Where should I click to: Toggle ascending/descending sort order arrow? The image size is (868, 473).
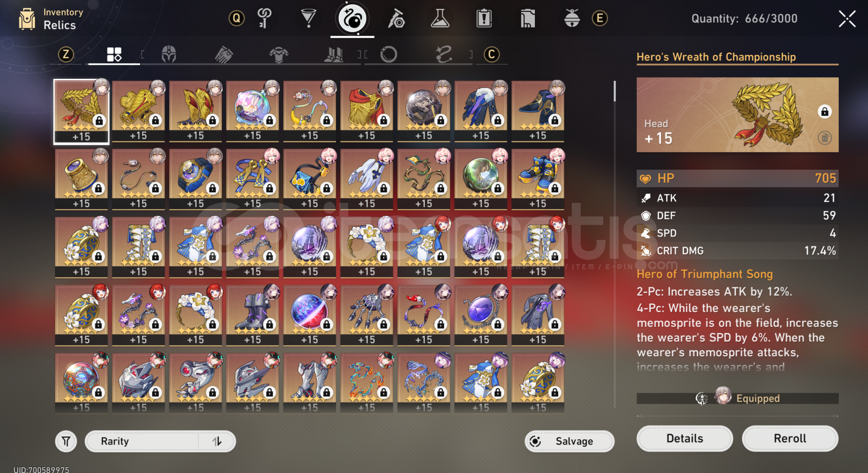pyautogui.click(x=217, y=441)
